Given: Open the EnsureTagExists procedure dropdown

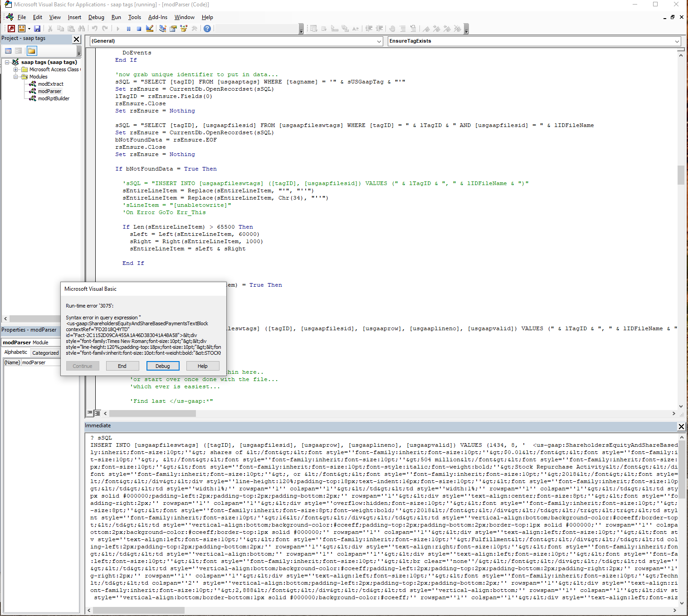Looking at the screenshot, I should (677, 41).
